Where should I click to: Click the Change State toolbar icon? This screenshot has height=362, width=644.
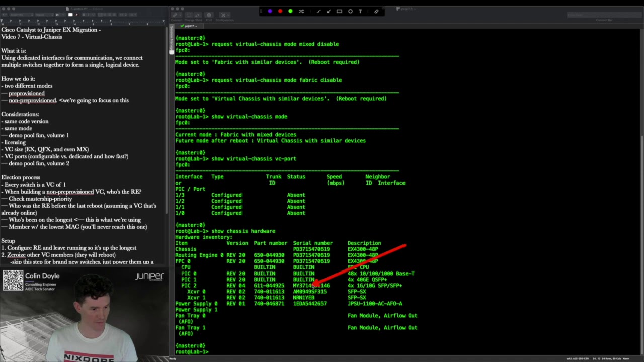[x=194, y=15]
